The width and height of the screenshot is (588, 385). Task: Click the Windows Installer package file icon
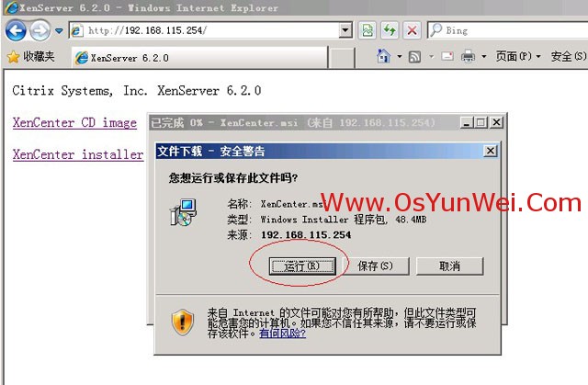point(183,212)
